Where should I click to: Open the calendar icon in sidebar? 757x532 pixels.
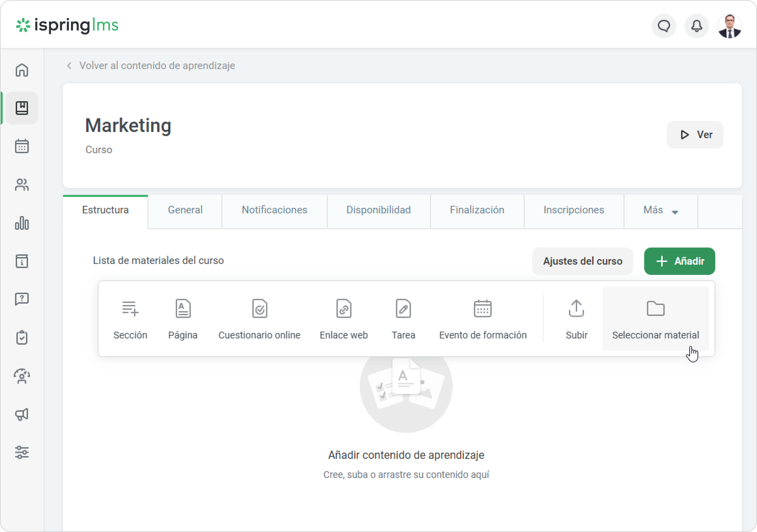pos(22,146)
